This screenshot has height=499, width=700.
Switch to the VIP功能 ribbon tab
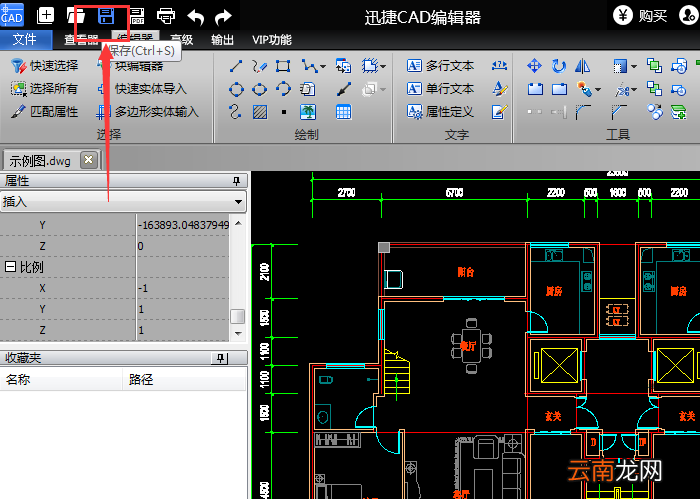point(272,40)
